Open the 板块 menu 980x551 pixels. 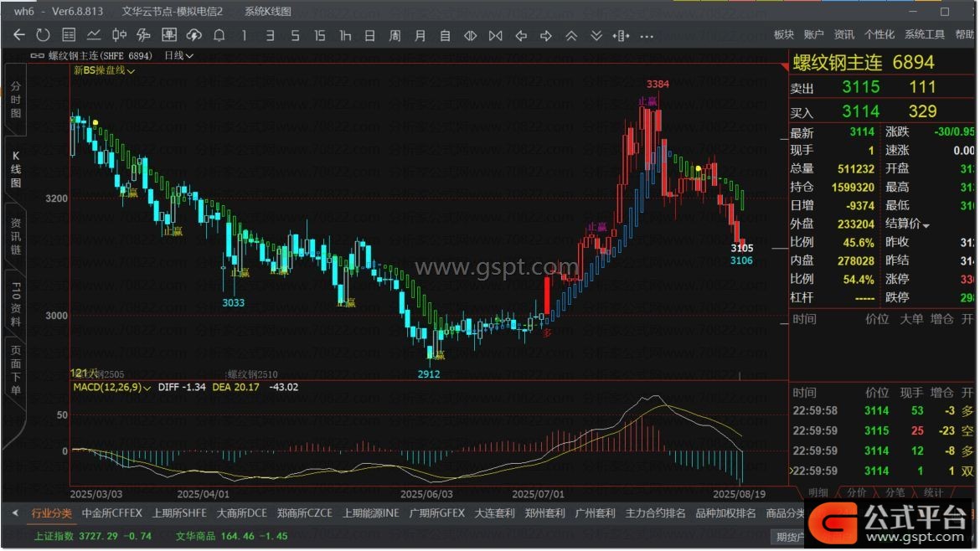click(x=783, y=34)
